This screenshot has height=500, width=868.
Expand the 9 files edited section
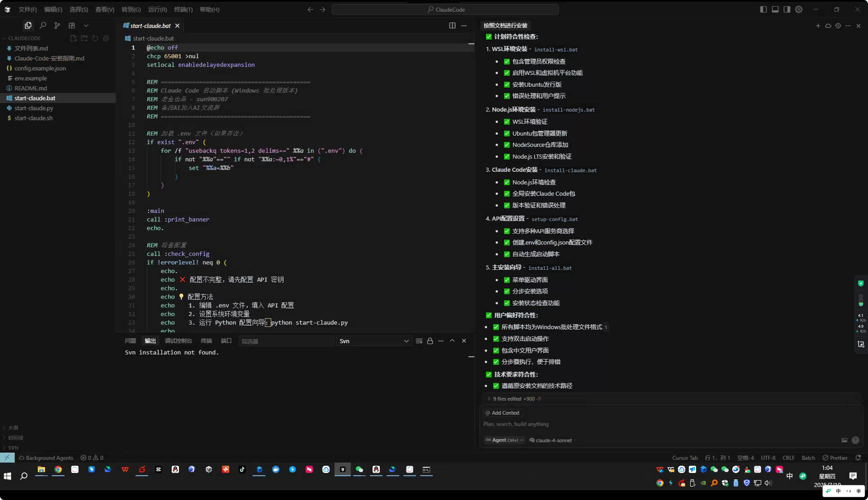point(513,399)
